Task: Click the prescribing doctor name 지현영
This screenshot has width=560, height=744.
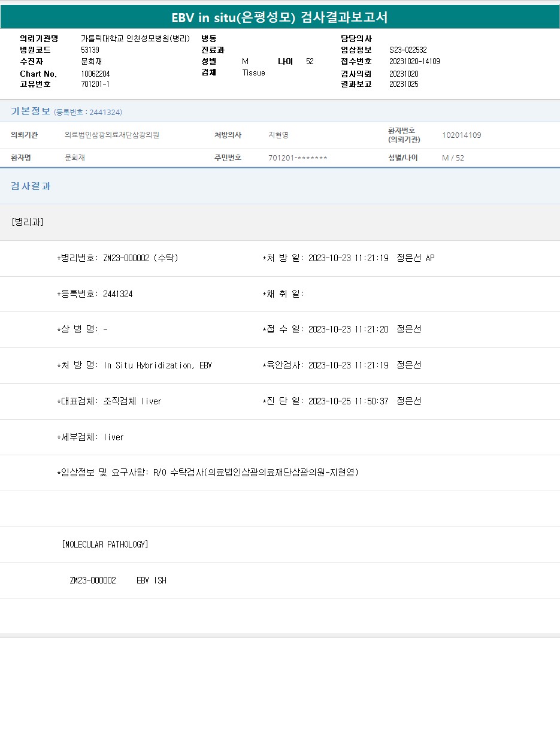Action: coord(279,135)
